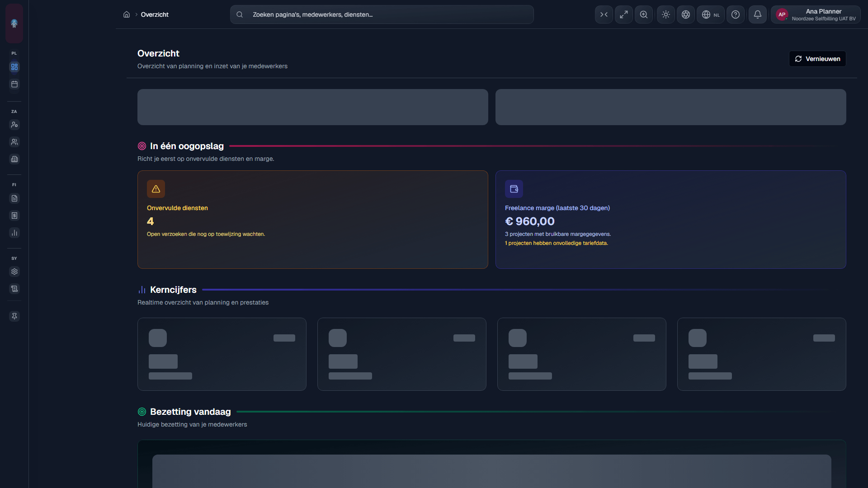Viewport: 868px width, 488px height.
Task: Click the Overzicht breadcrumb label
Action: tap(155, 14)
